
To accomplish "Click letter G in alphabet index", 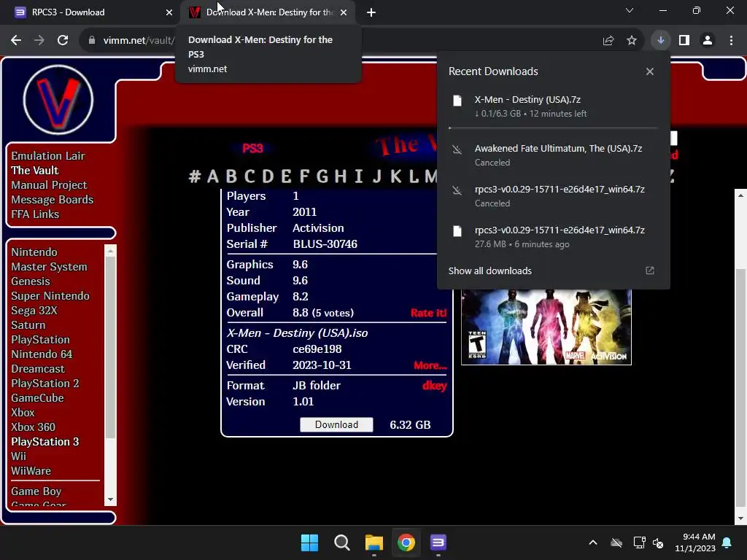I will click(x=322, y=176).
